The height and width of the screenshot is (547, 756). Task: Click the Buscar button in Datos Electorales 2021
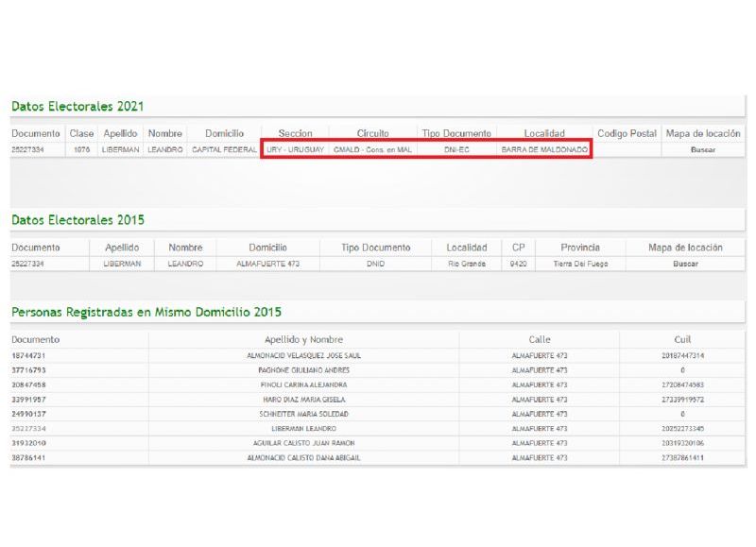[x=706, y=147]
